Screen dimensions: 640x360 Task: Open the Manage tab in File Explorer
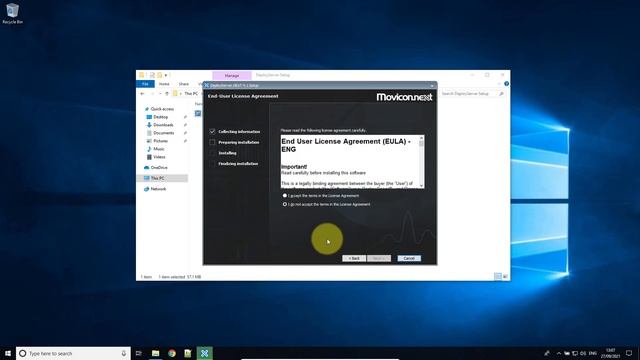[x=232, y=76]
